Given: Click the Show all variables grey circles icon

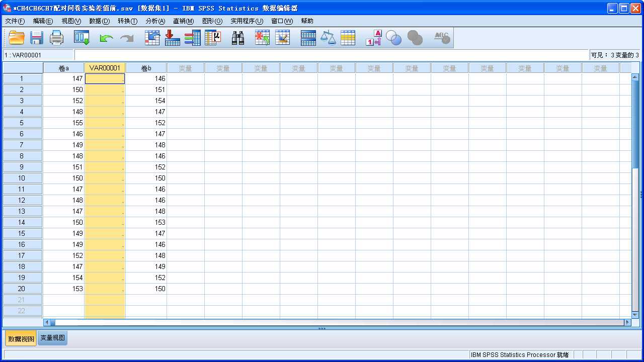Looking at the screenshot, I should (x=415, y=38).
